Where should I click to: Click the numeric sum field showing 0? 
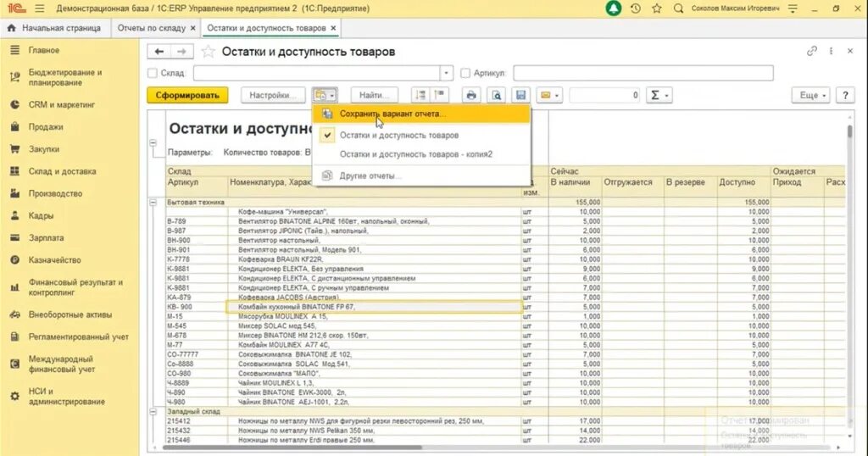click(x=604, y=95)
